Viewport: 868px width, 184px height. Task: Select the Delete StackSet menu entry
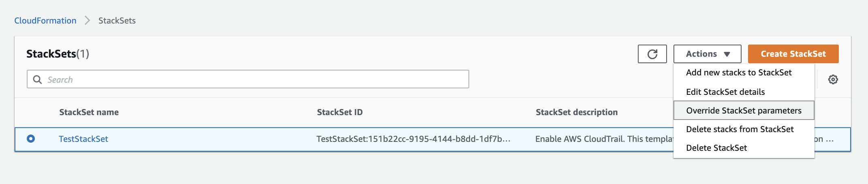(x=716, y=148)
